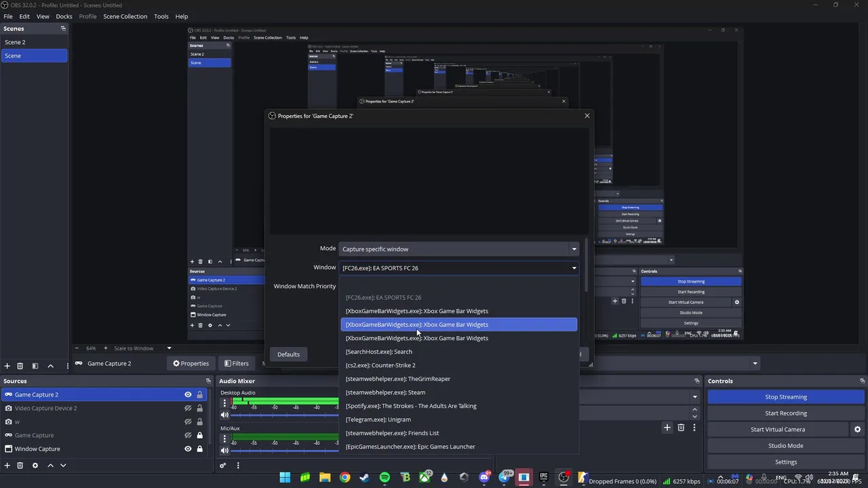Click Start Virtual Camera button

pyautogui.click(x=778, y=430)
